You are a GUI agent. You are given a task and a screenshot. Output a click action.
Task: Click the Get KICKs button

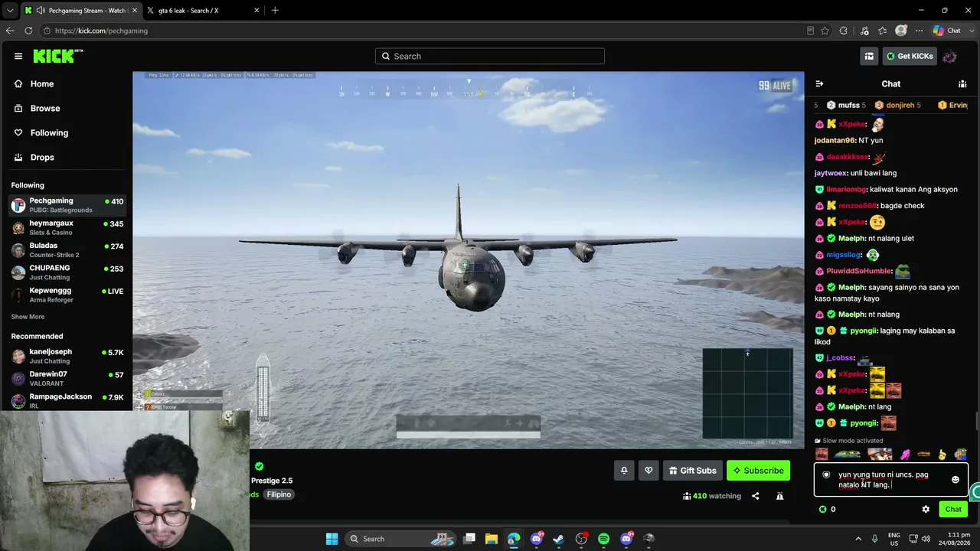coord(910,56)
